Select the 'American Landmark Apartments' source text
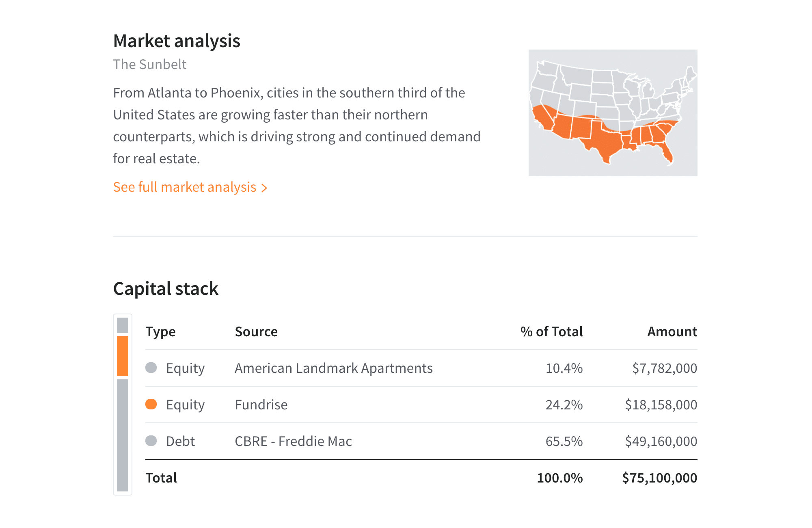 pyautogui.click(x=334, y=368)
